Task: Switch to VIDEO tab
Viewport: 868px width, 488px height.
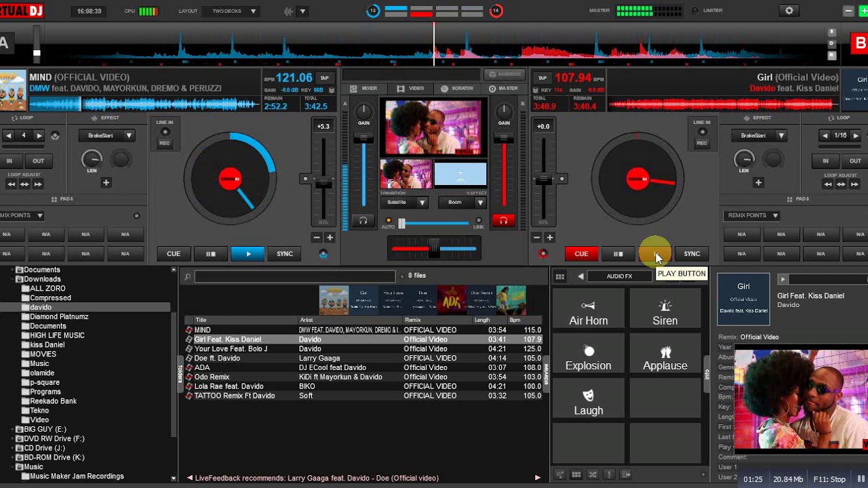Action: 411,89
